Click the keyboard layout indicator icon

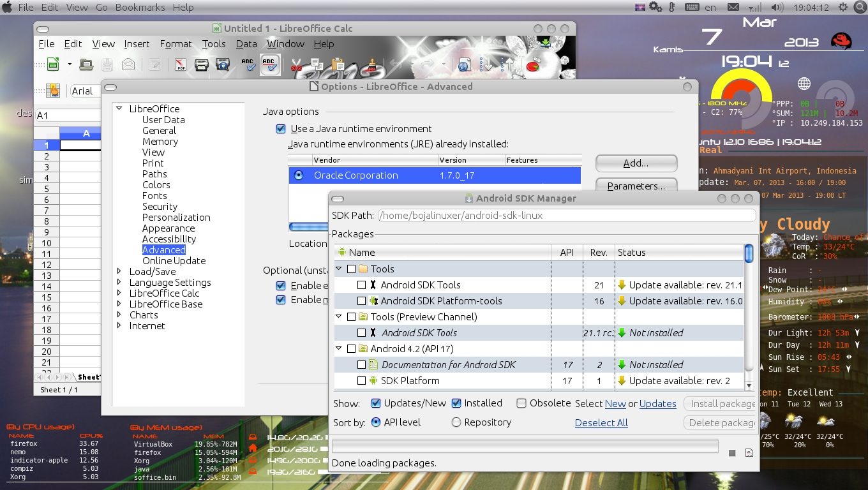[692, 8]
